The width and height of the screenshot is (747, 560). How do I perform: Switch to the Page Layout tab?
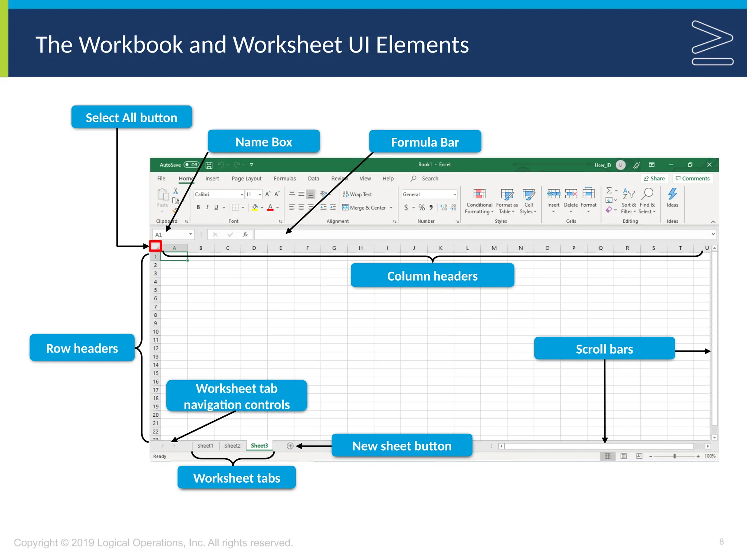[x=247, y=179]
